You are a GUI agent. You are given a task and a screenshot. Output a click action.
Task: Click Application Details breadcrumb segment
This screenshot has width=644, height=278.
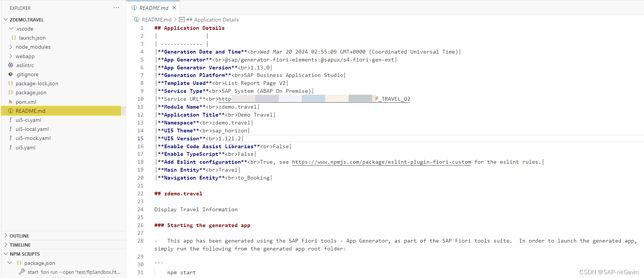click(x=212, y=20)
